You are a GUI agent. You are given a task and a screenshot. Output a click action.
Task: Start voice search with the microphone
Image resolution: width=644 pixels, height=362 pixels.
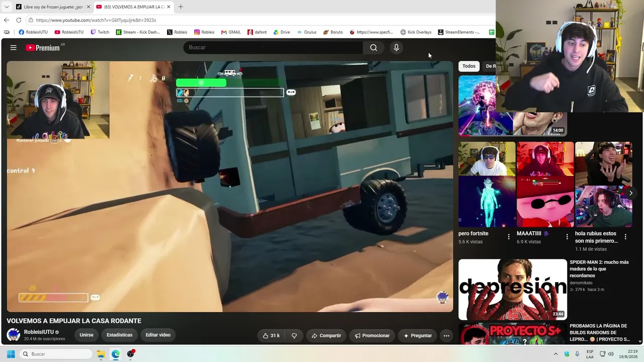pyautogui.click(x=396, y=47)
